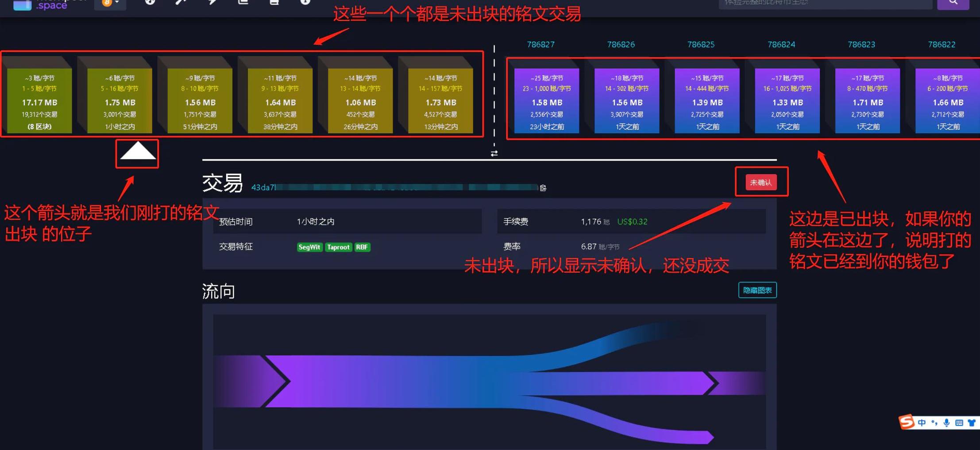Open the Sogou soft keyboard icon
This screenshot has height=450, width=980.
[x=959, y=423]
